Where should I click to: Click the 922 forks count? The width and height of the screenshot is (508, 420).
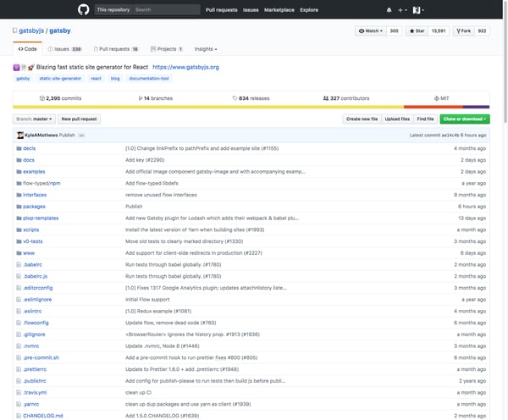pos(482,30)
